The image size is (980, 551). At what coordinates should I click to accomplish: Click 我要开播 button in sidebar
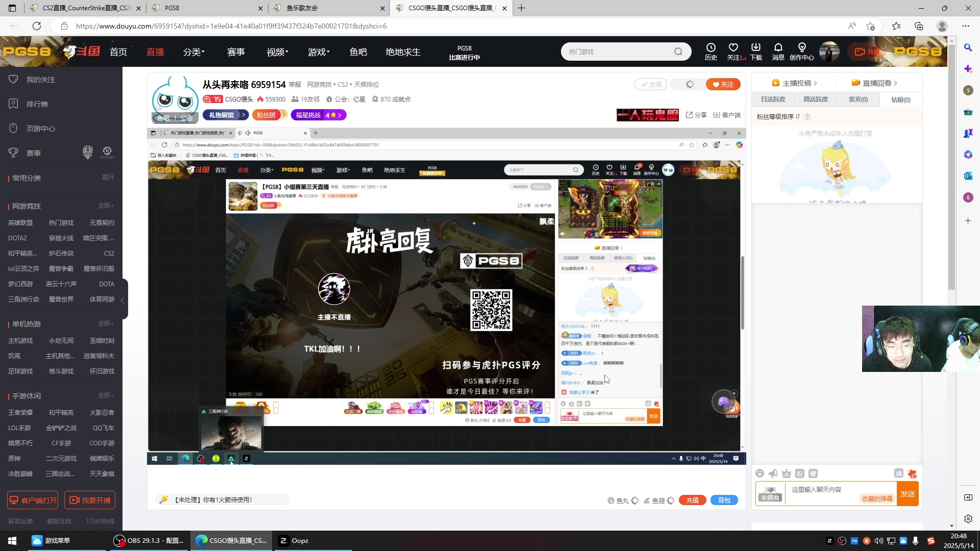[90, 500]
